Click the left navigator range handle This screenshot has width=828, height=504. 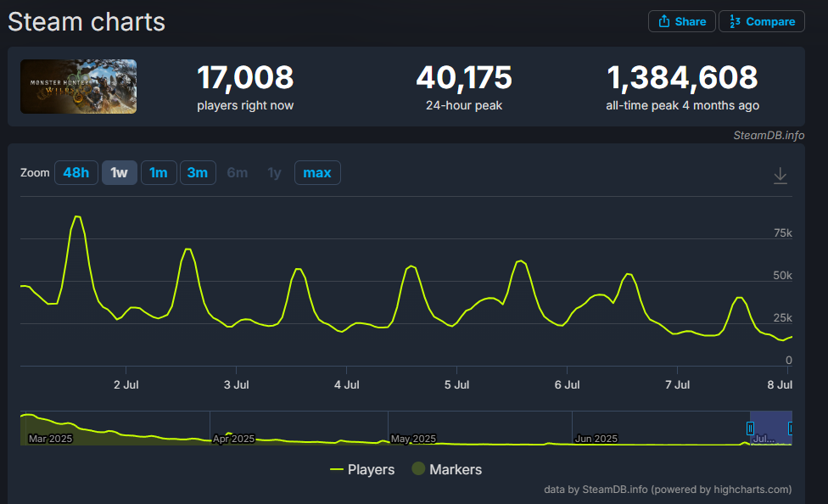750,428
